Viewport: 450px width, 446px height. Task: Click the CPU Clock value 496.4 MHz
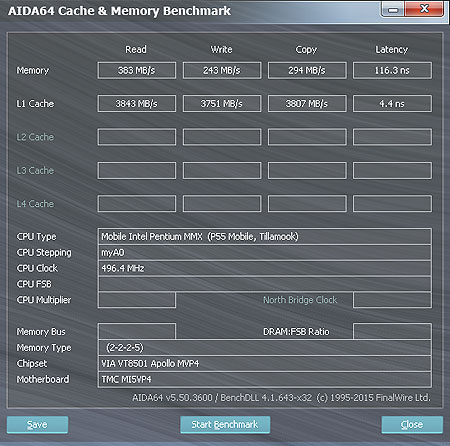pos(265,268)
